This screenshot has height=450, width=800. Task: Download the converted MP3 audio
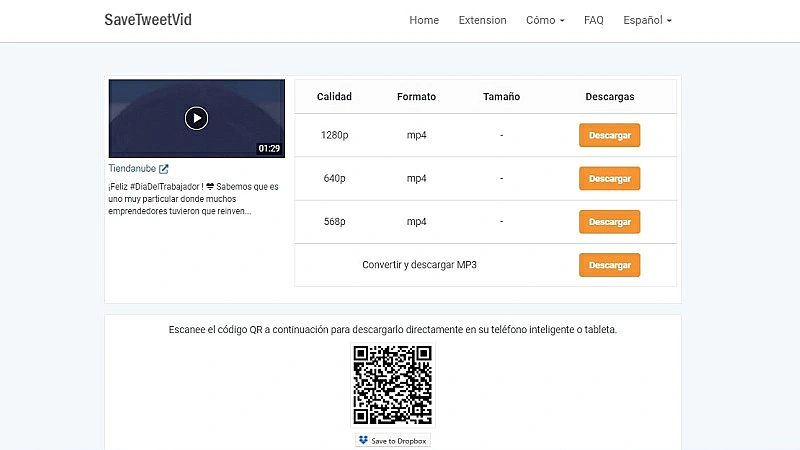[x=609, y=265]
